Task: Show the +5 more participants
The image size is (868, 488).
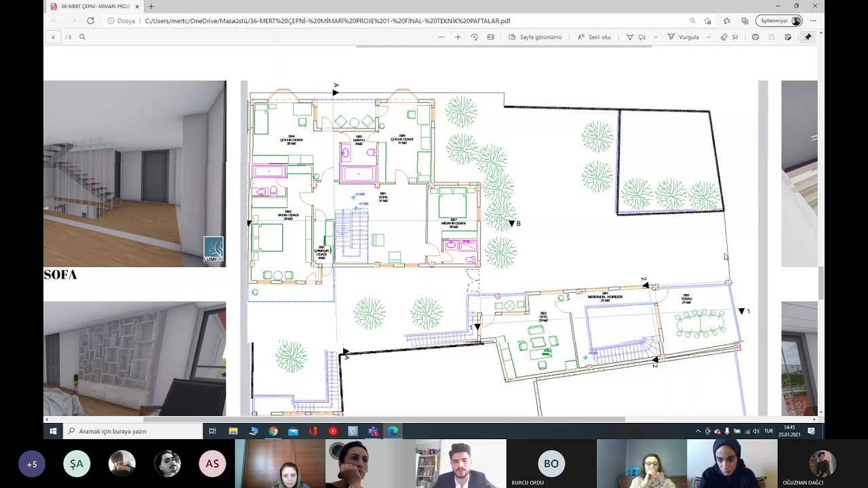Action: tap(32, 464)
